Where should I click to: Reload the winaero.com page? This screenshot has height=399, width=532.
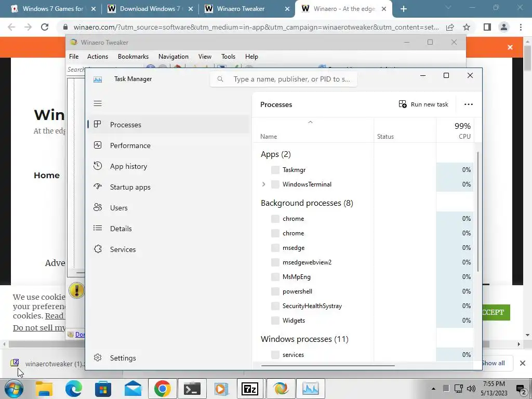(x=45, y=27)
